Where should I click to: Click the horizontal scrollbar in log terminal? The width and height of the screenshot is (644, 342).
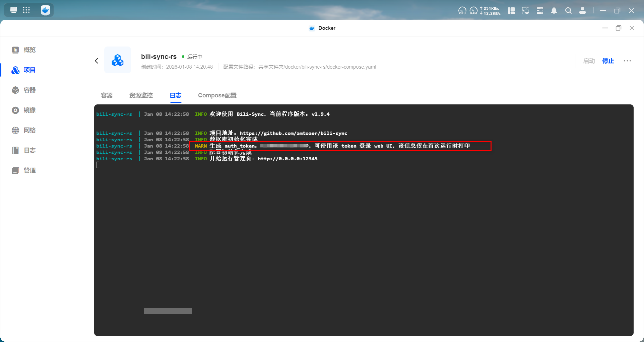(168, 311)
